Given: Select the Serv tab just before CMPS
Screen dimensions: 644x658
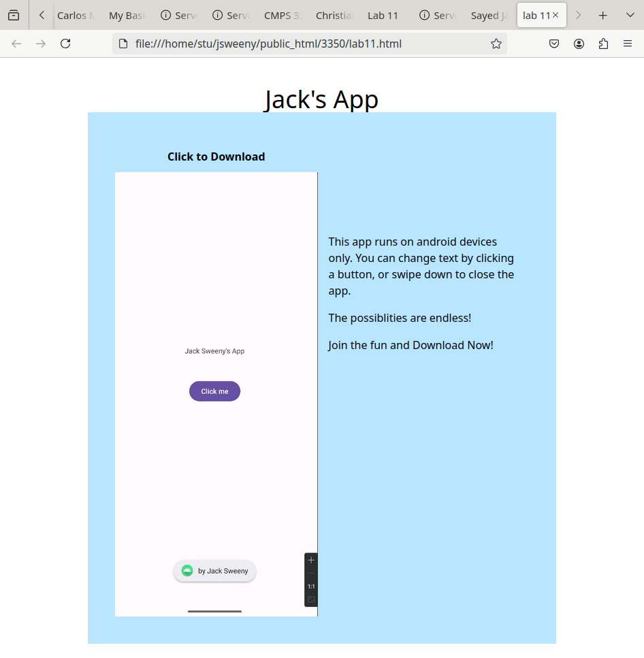Looking at the screenshot, I should click(231, 16).
